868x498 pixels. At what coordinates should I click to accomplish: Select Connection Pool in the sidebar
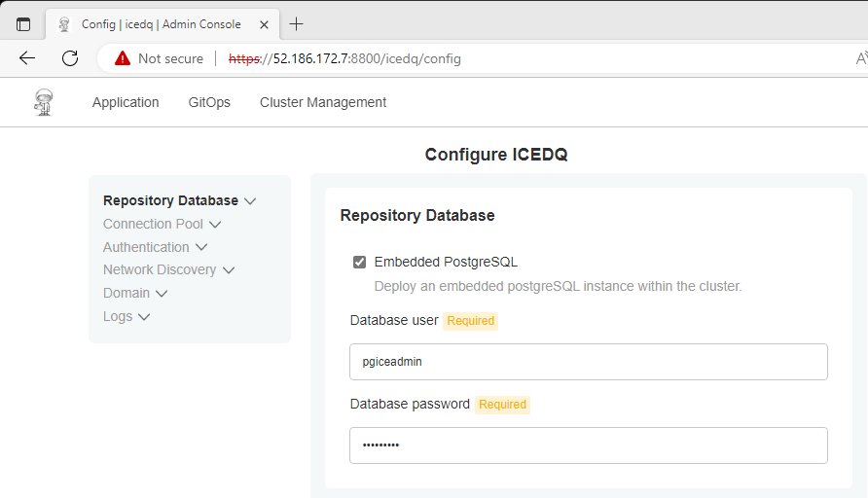point(153,224)
